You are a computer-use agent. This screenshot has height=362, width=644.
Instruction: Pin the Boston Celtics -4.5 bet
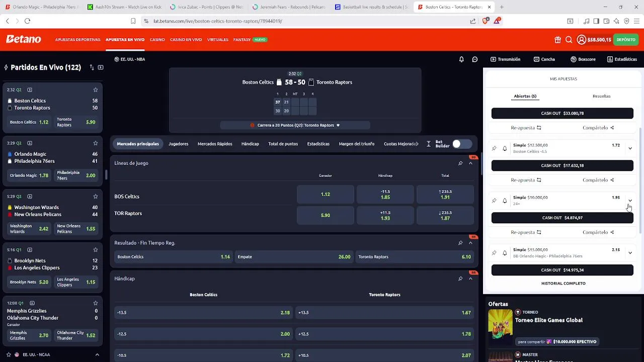(x=494, y=148)
